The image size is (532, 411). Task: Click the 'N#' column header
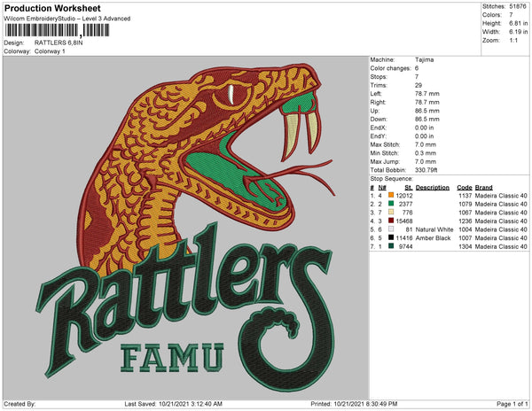click(x=382, y=188)
